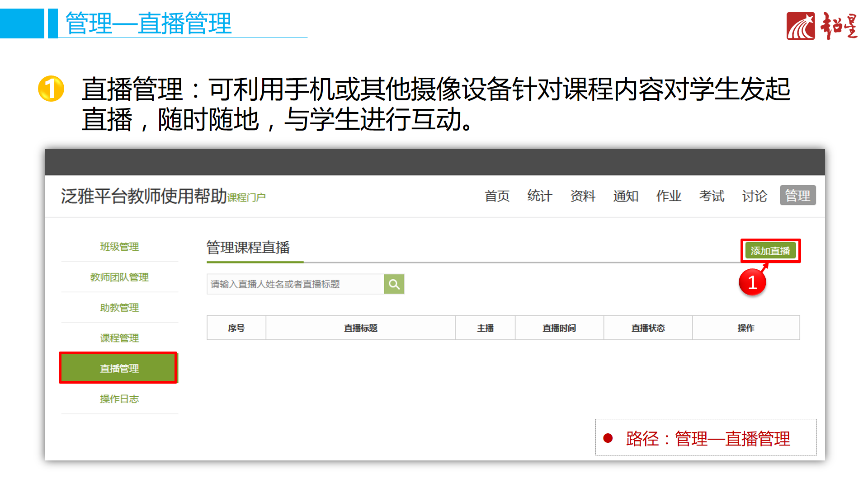Image resolution: width=868 pixels, height=488 pixels.
Task: Click the green search magnifier icon
Action: click(394, 284)
